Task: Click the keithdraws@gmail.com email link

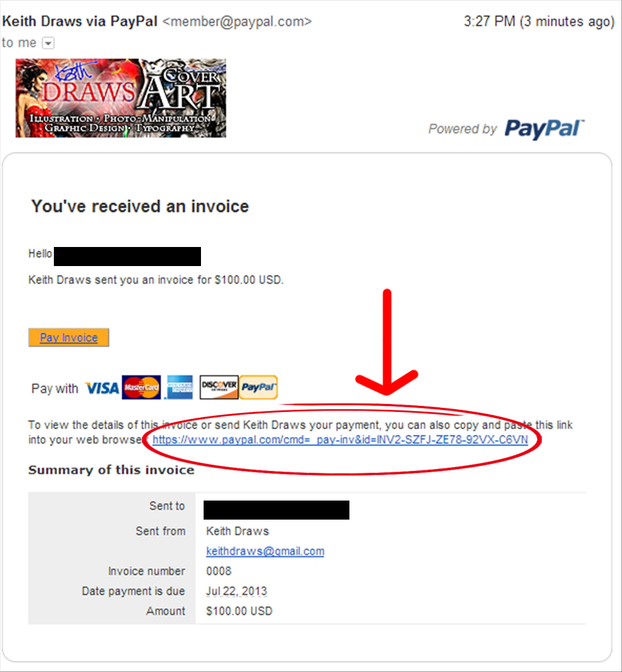Action: [x=265, y=551]
